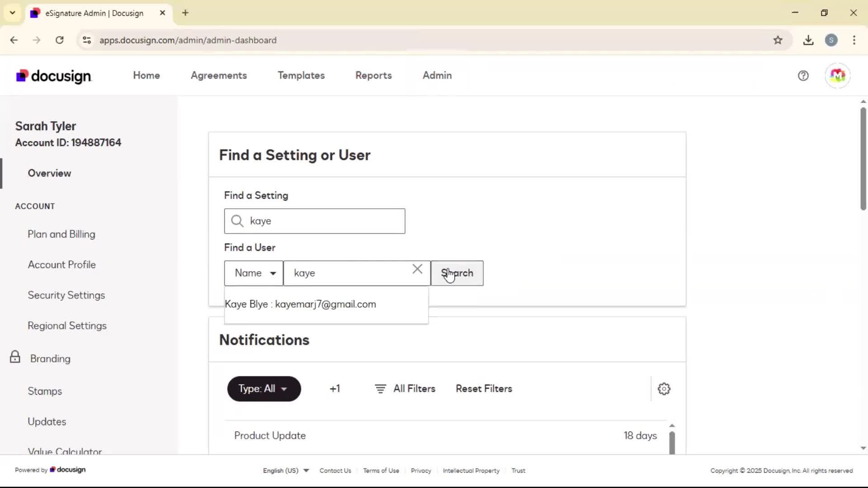Image resolution: width=868 pixels, height=488 pixels.
Task: Go forward in browser history
Action: click(x=37, y=40)
